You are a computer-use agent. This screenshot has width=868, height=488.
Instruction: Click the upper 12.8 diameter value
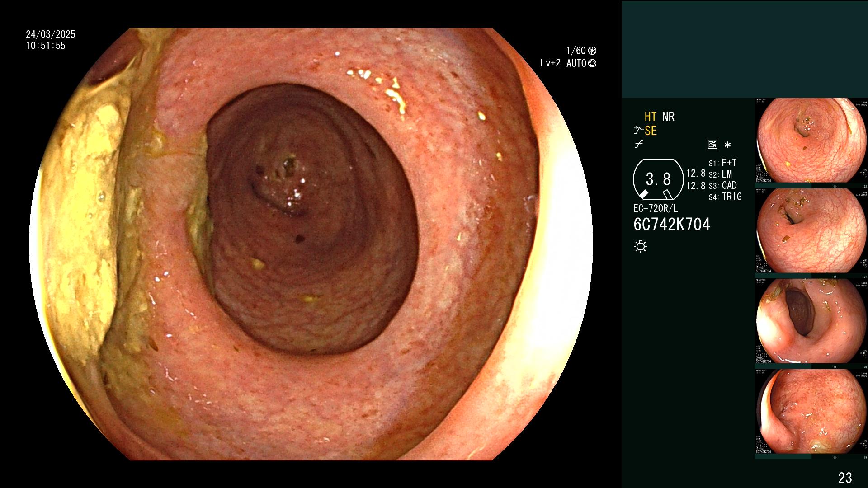pos(696,174)
